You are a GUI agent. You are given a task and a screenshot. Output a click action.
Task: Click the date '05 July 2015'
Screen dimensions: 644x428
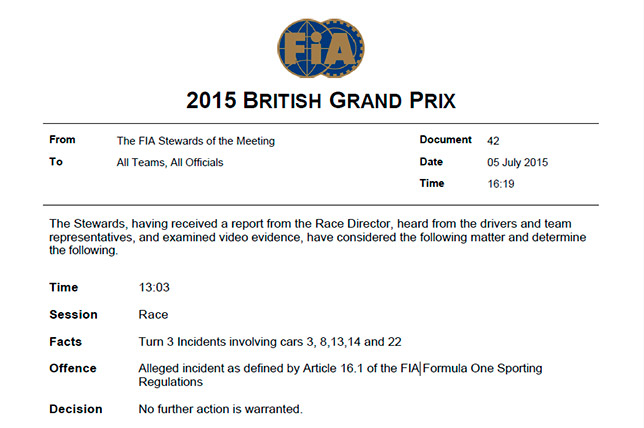click(518, 162)
